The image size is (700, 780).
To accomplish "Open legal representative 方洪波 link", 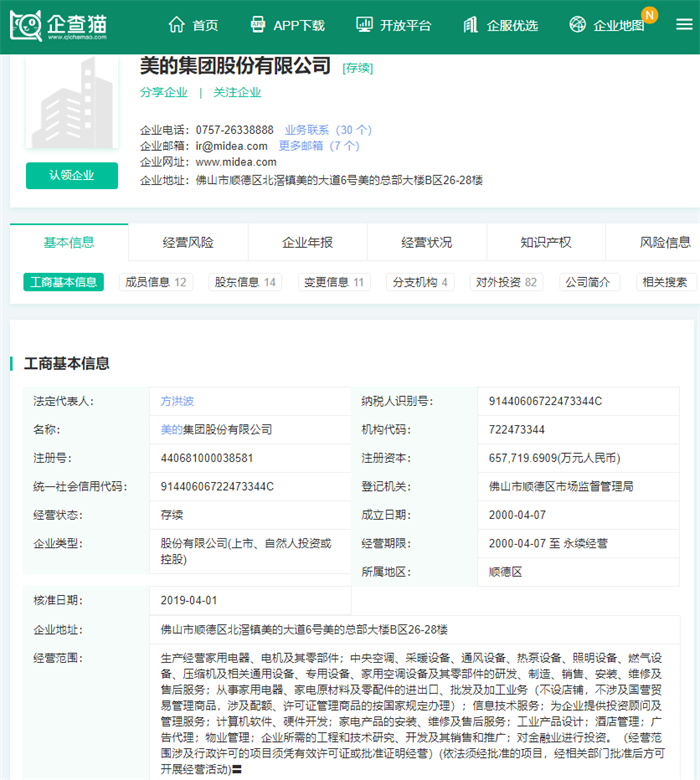I will (177, 401).
